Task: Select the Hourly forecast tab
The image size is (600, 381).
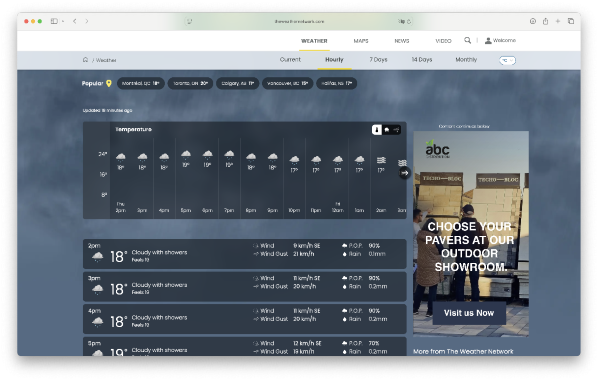Action: 334,60
